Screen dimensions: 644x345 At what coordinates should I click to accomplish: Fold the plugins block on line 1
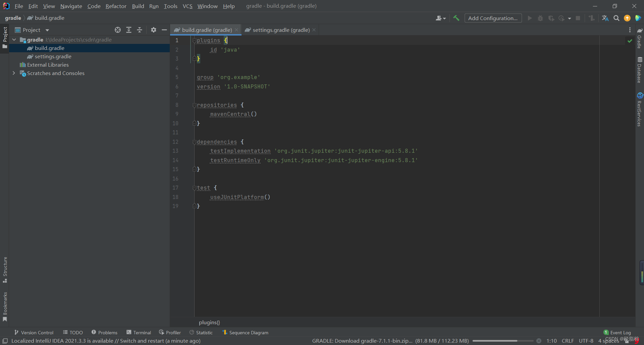coord(194,40)
